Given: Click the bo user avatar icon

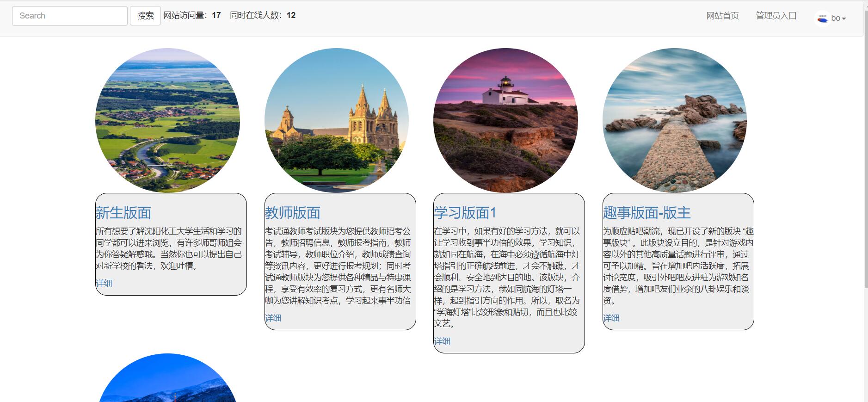Looking at the screenshot, I should [x=822, y=19].
